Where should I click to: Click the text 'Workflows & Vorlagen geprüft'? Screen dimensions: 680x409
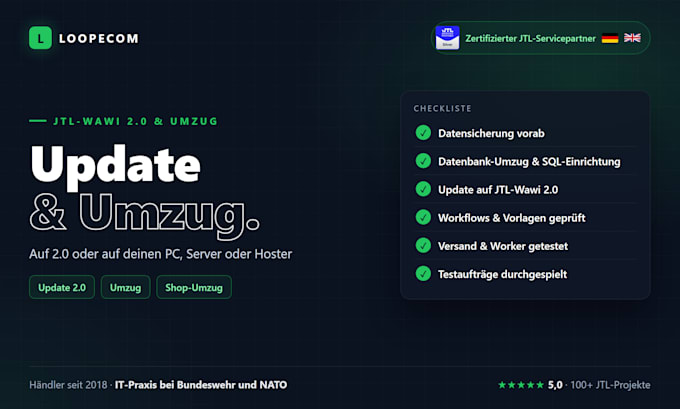pyautogui.click(x=512, y=218)
